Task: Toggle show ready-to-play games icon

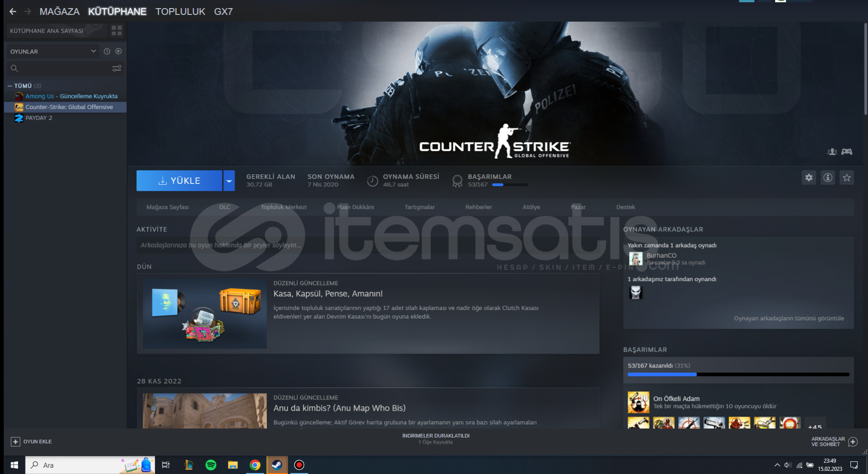Action: coord(118,52)
